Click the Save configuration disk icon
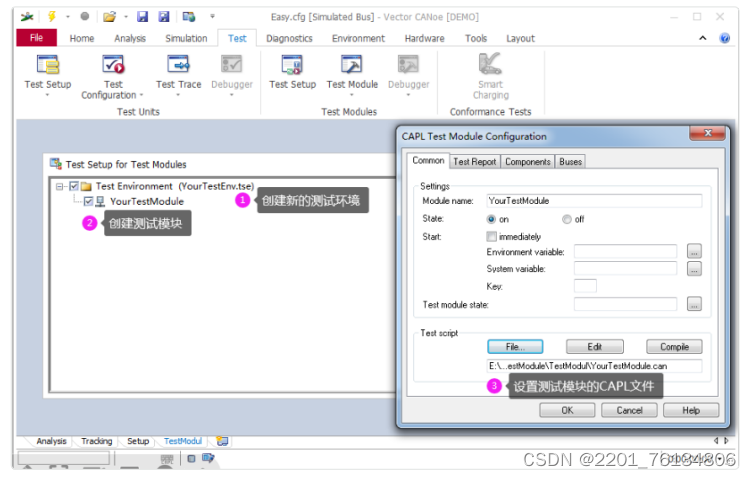Screen dimensions: 751x478 (x=142, y=17)
